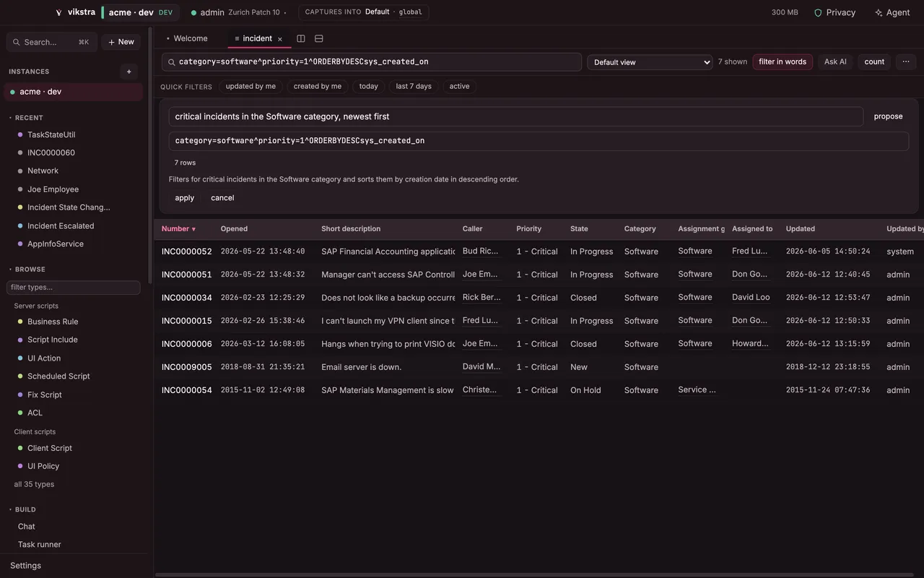
Task: Click the propose button
Action: (888, 116)
